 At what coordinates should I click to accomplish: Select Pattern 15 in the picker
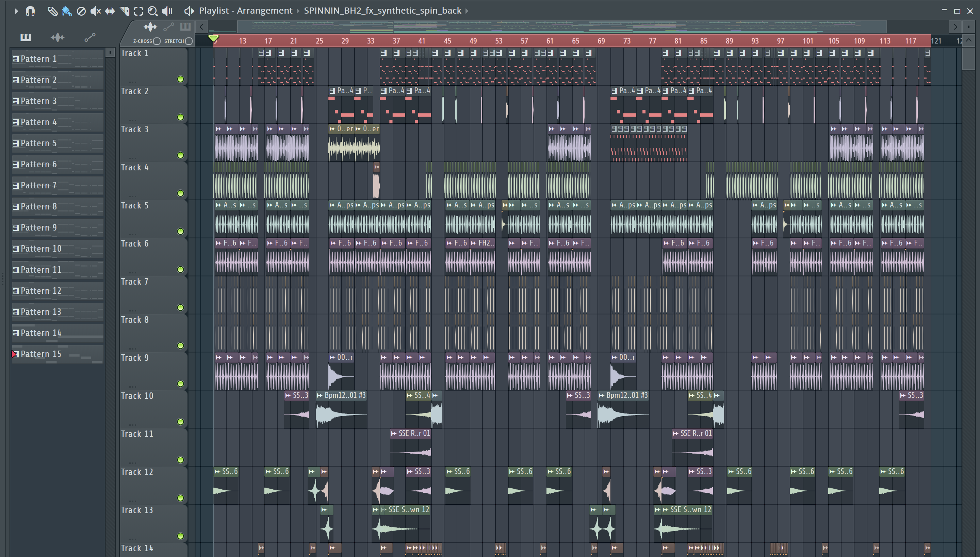(58, 354)
